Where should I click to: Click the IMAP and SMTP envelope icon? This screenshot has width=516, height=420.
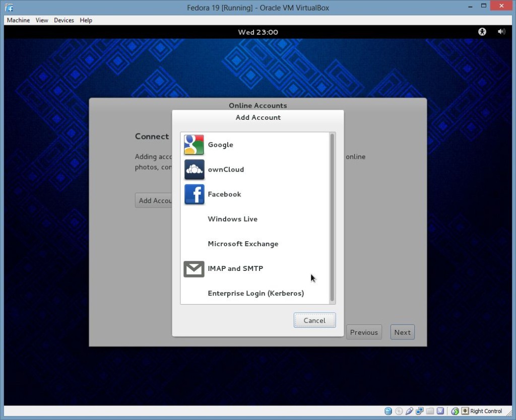point(194,269)
